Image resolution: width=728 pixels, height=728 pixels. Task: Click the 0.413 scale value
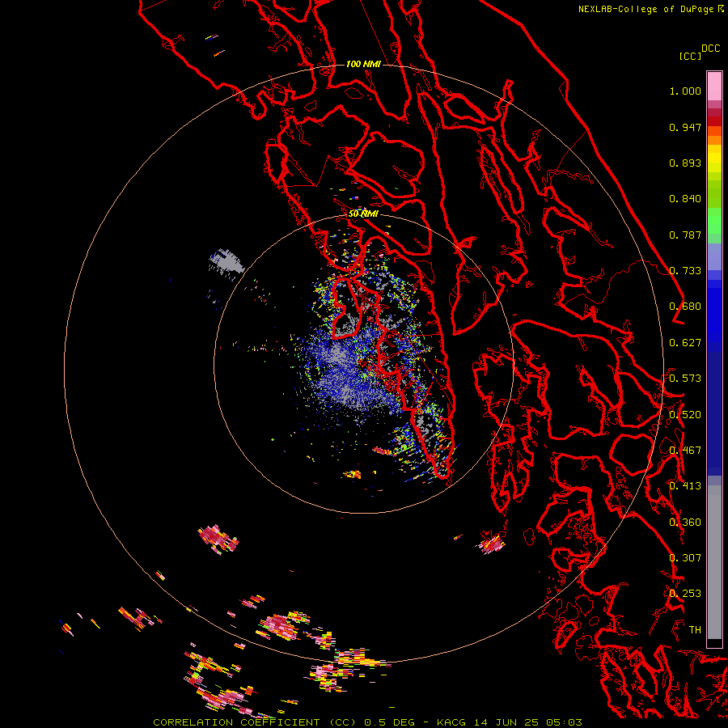coord(685,486)
